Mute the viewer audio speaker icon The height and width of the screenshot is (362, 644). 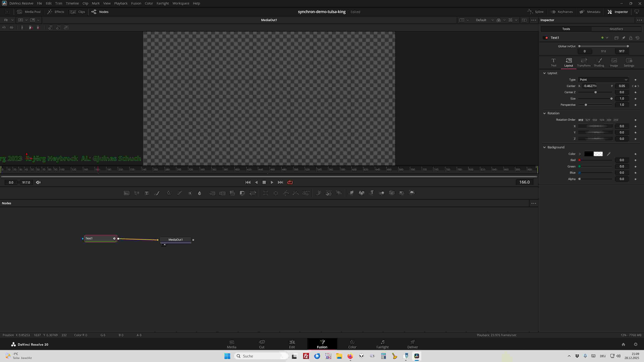[38, 182]
